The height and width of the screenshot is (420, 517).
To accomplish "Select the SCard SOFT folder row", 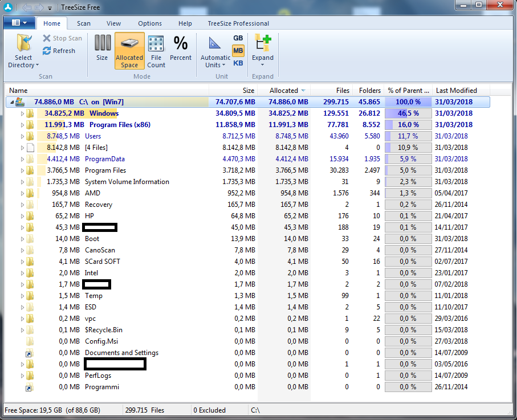I will click(247, 262).
